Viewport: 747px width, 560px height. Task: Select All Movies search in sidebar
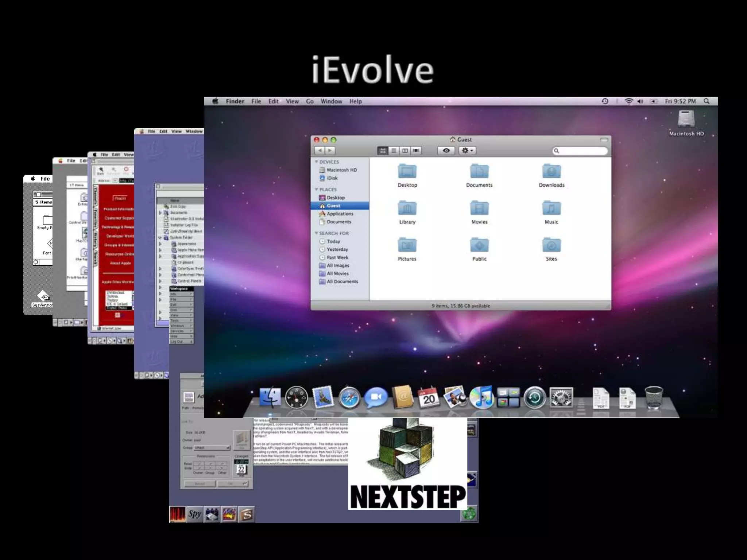point(340,273)
